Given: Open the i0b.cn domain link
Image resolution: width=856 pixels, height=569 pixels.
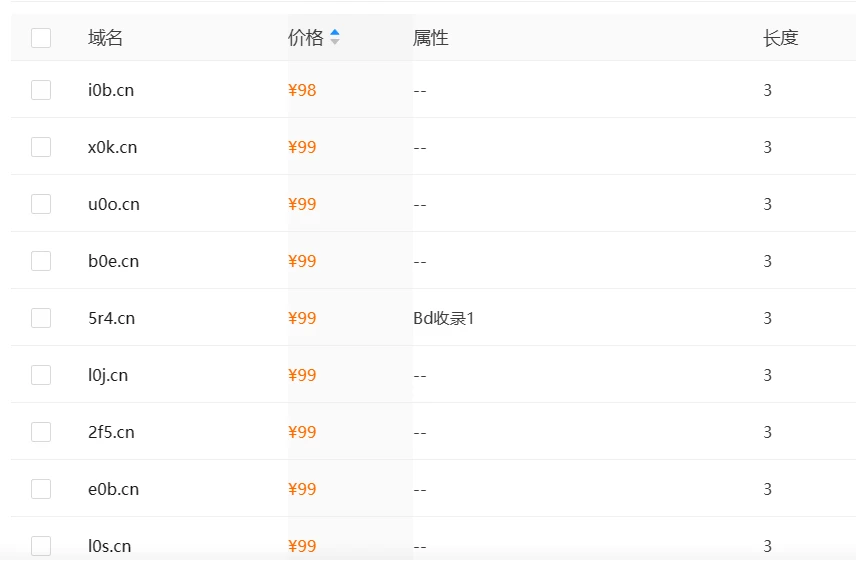Looking at the screenshot, I should coord(111,90).
